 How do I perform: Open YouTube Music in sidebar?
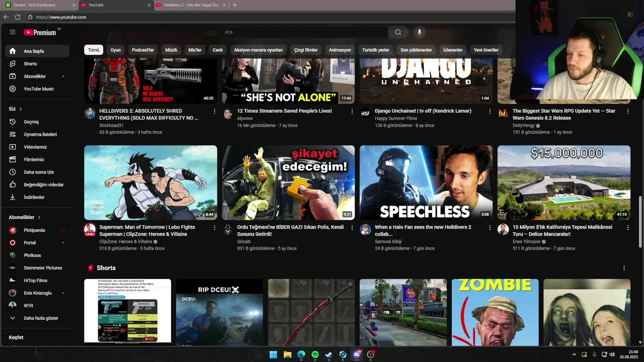(x=37, y=89)
